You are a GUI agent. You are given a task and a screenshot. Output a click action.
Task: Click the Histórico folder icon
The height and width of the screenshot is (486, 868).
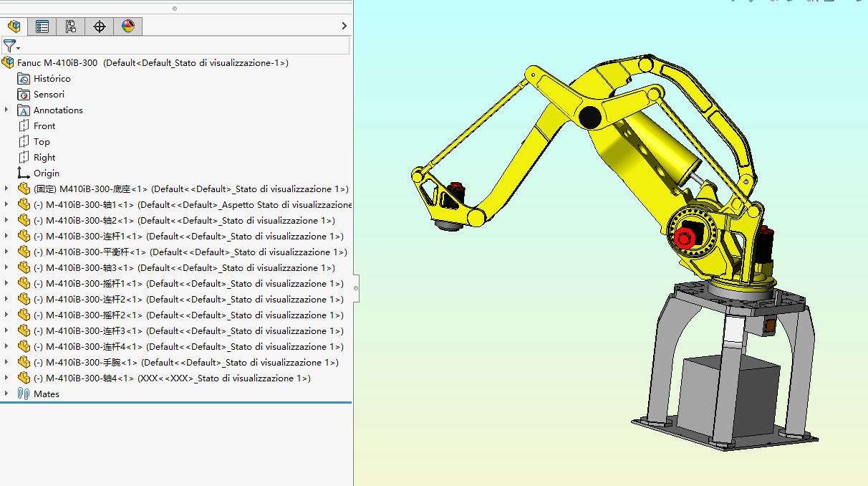(24, 79)
